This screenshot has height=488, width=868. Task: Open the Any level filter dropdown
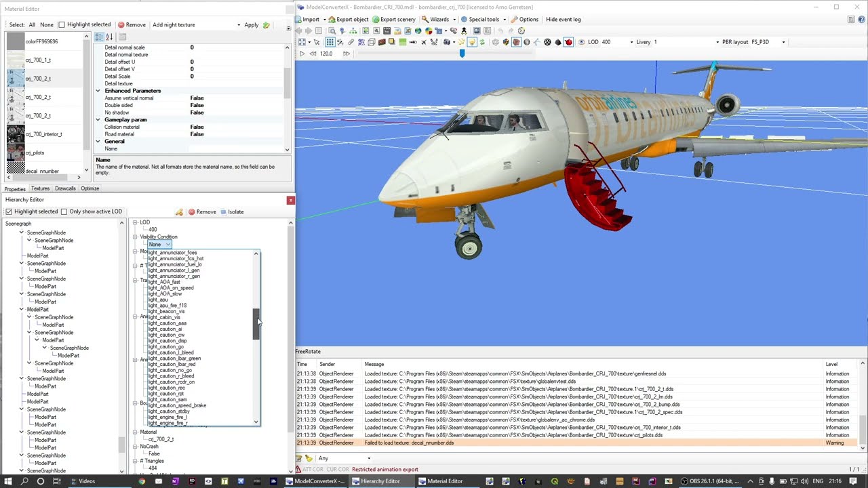point(369,458)
